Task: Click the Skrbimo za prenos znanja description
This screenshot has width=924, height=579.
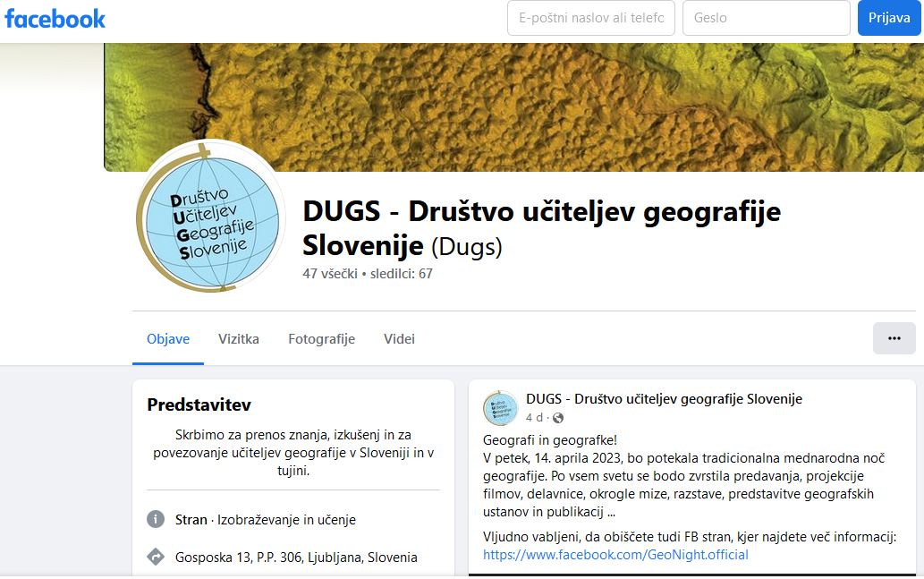Action: 293,453
